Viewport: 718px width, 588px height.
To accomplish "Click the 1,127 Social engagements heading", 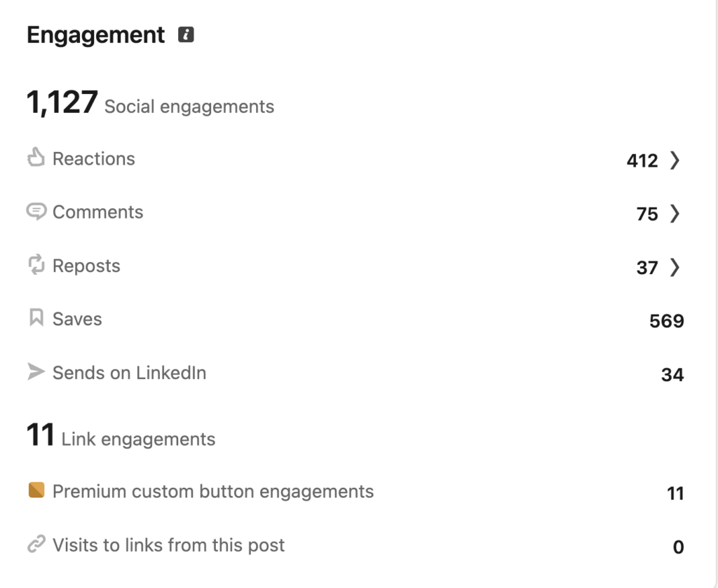I will click(x=150, y=102).
